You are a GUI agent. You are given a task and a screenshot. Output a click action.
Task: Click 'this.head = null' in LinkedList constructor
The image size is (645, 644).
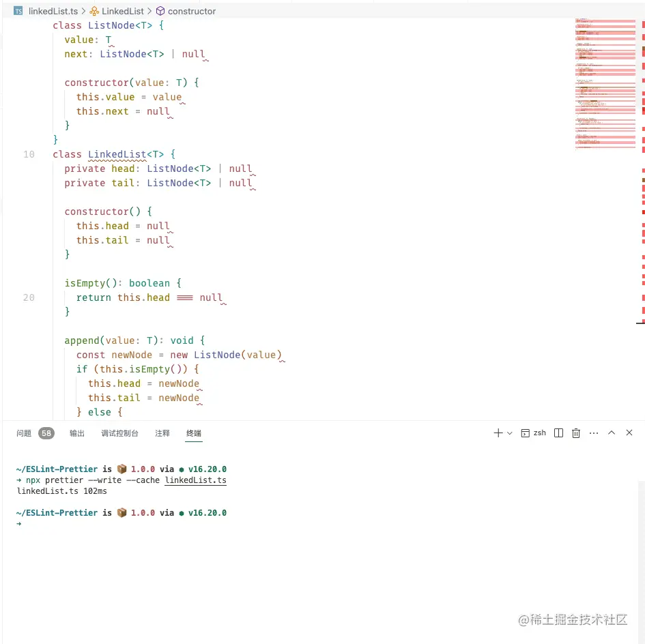pos(123,226)
